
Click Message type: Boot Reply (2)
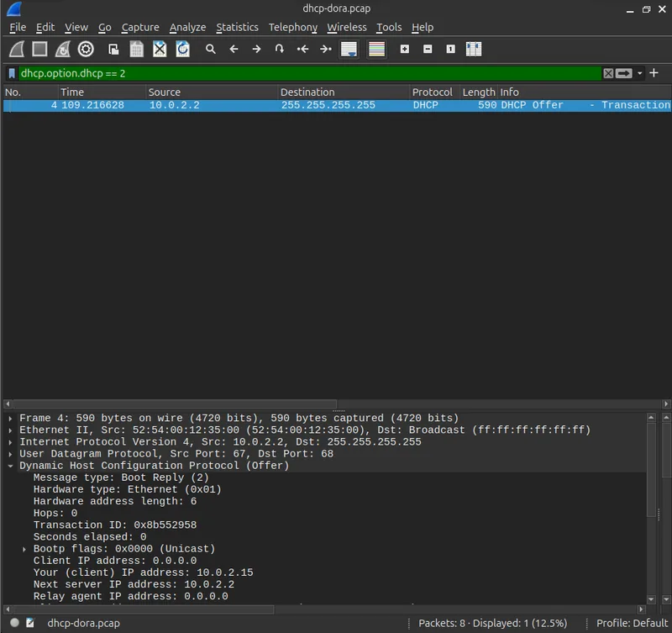click(121, 477)
